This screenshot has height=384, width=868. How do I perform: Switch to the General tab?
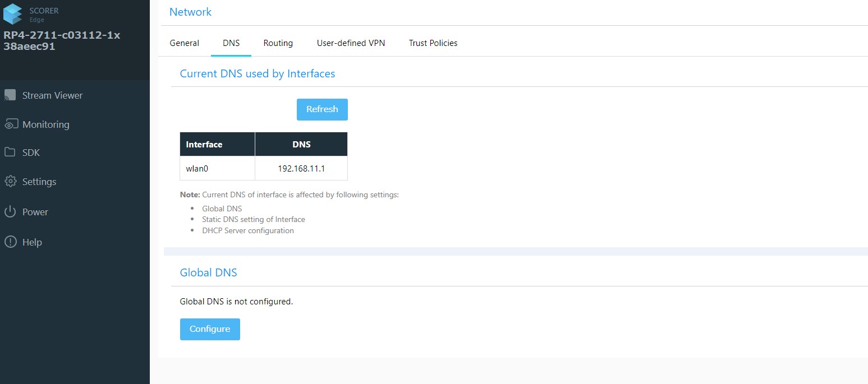(x=184, y=43)
